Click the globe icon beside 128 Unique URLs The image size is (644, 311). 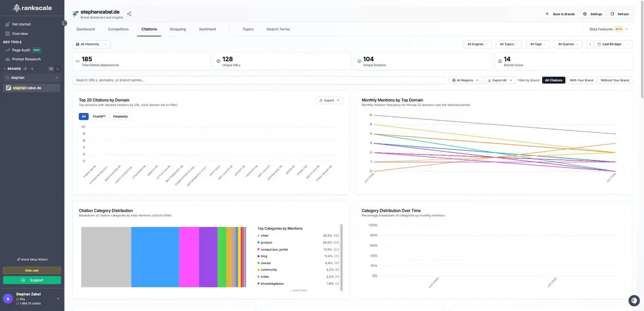coord(219,61)
